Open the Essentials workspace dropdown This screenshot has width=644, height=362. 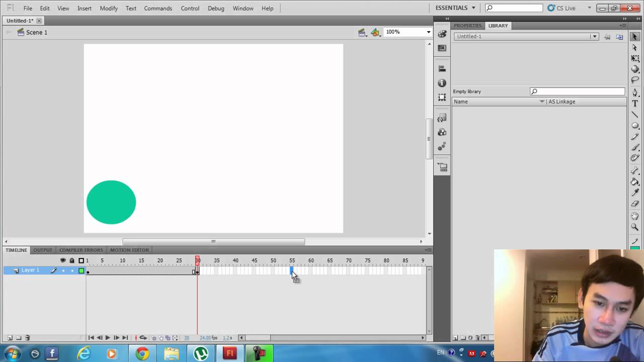click(x=455, y=8)
